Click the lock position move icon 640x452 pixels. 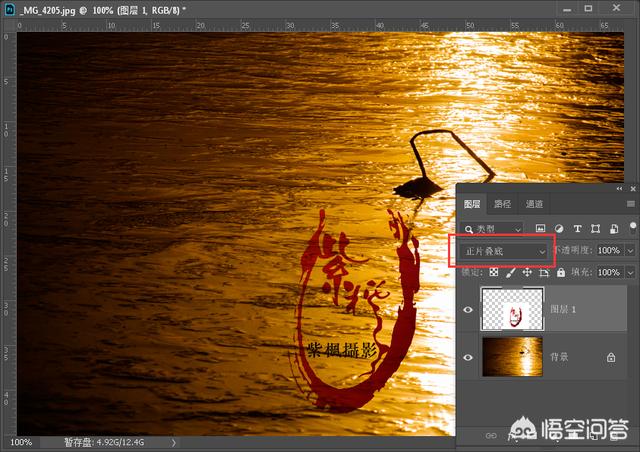click(x=527, y=272)
